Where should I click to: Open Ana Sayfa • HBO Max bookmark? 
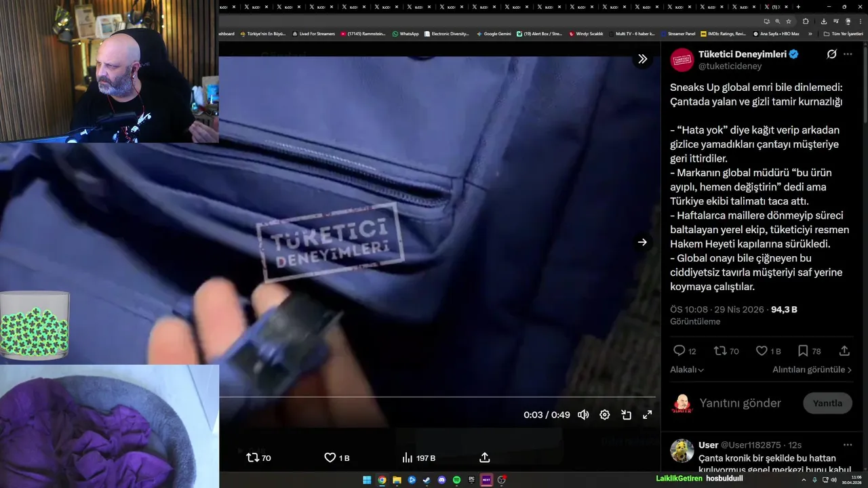click(776, 33)
